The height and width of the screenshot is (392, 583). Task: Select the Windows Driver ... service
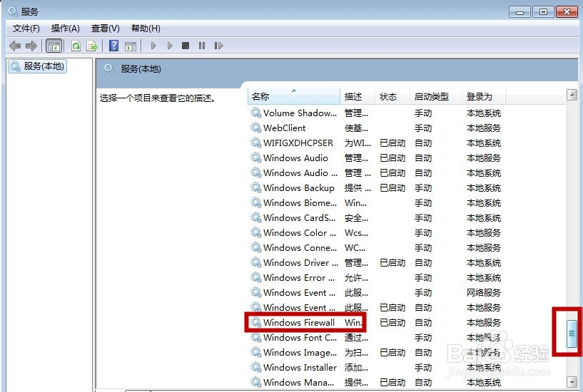pyautogui.click(x=375, y=262)
